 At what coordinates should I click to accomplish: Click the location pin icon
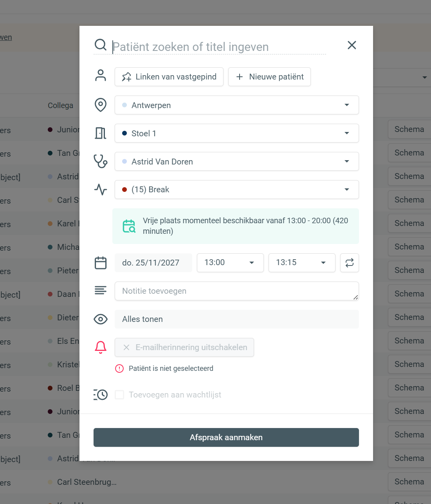101,105
